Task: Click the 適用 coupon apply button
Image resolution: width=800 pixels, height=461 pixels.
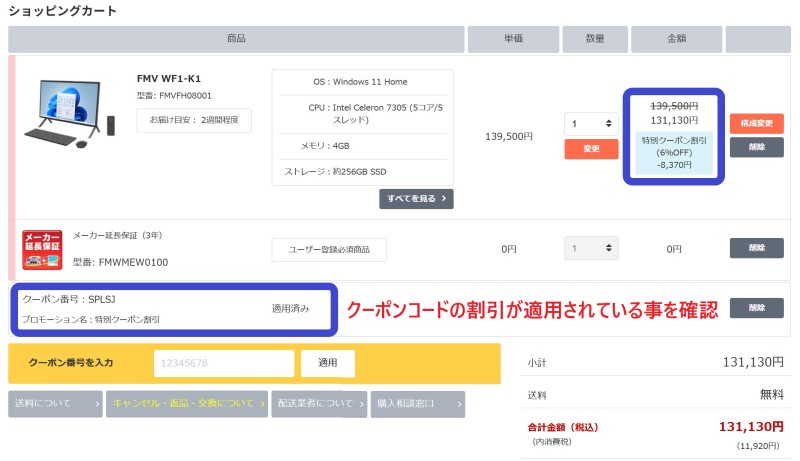Action: coord(328,363)
